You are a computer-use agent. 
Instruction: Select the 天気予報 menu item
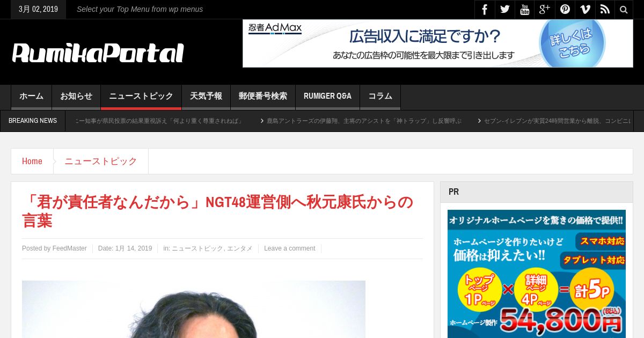(x=206, y=97)
